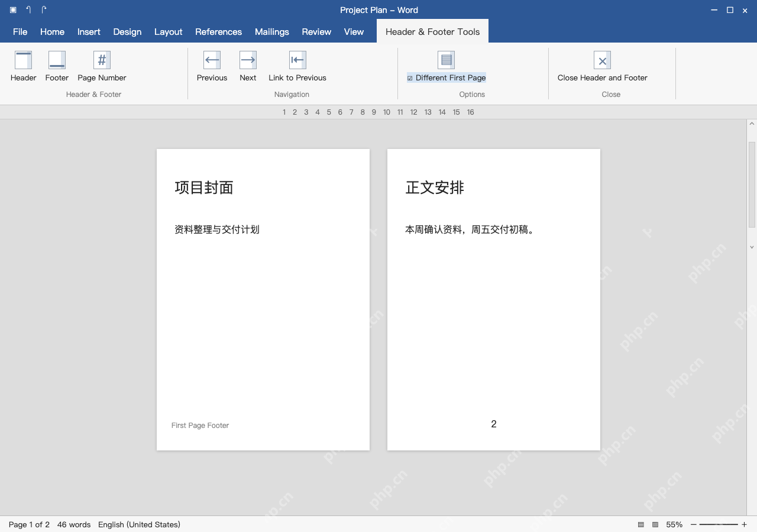Open the File menu
Image resolution: width=757 pixels, height=532 pixels.
[20, 32]
